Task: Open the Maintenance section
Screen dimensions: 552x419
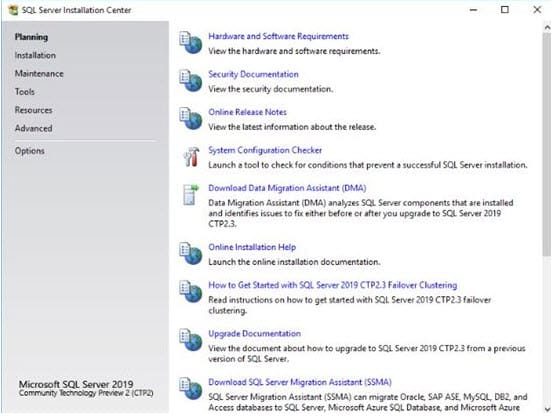Action: (39, 74)
